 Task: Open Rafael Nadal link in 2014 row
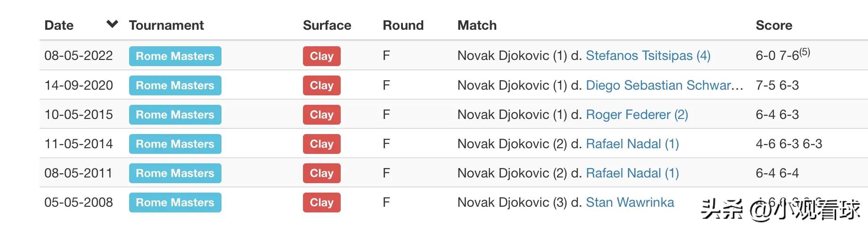point(632,144)
